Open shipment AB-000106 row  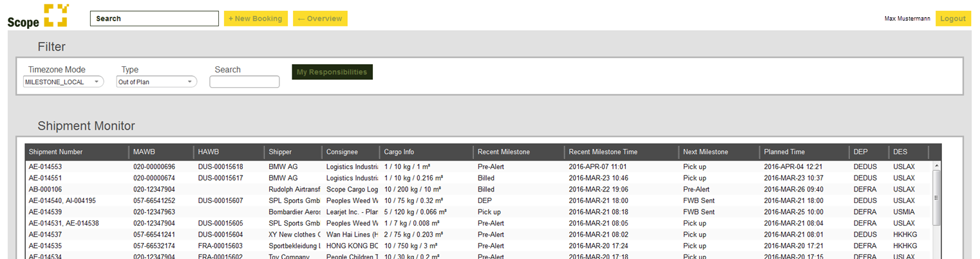46,190
